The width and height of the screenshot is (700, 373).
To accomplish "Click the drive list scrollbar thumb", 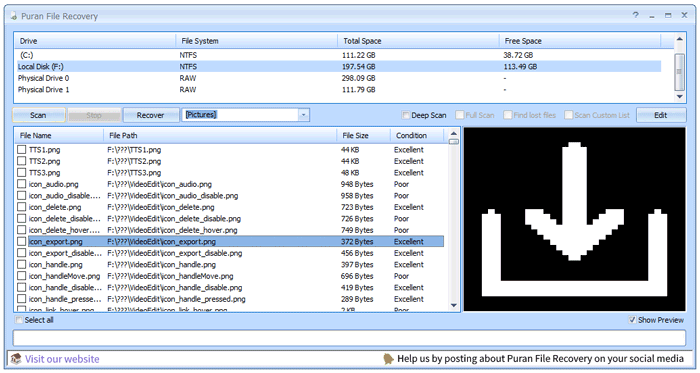I will pyautogui.click(x=679, y=71).
